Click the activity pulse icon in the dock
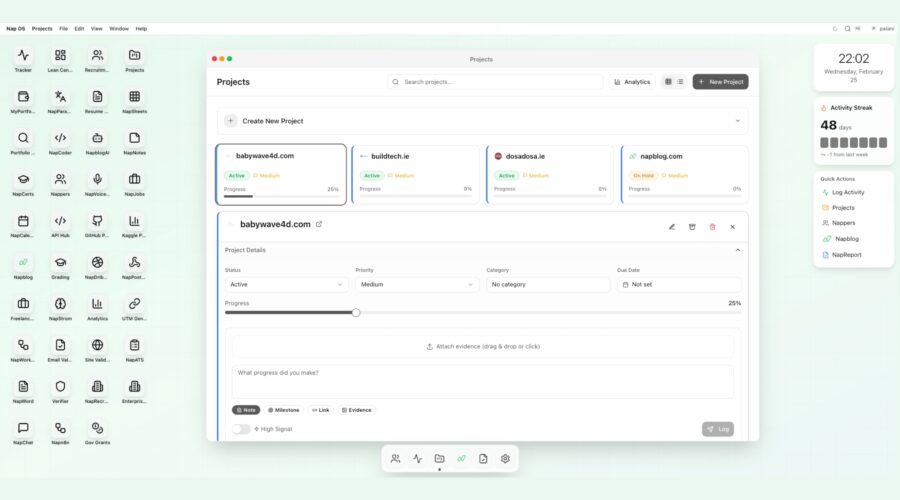This screenshot has width=900, height=500. click(x=417, y=459)
